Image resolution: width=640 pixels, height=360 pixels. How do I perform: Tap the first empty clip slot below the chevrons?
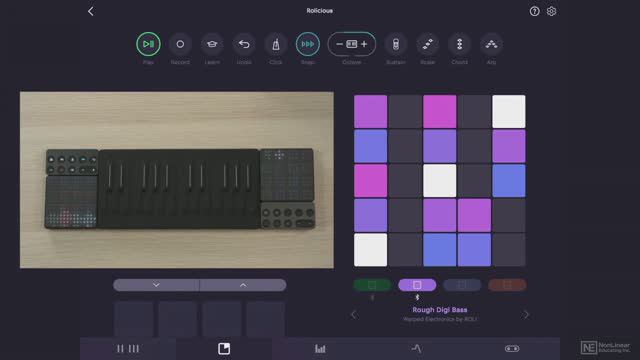(x=134, y=319)
